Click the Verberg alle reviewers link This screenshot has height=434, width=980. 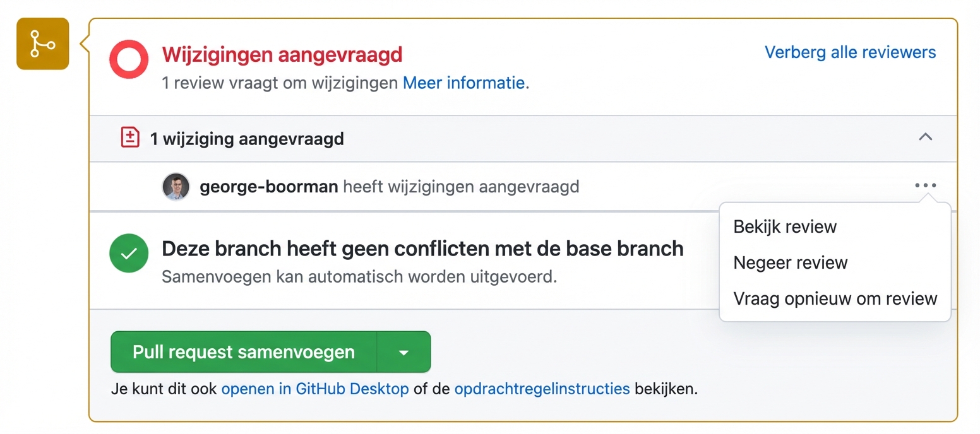[849, 52]
